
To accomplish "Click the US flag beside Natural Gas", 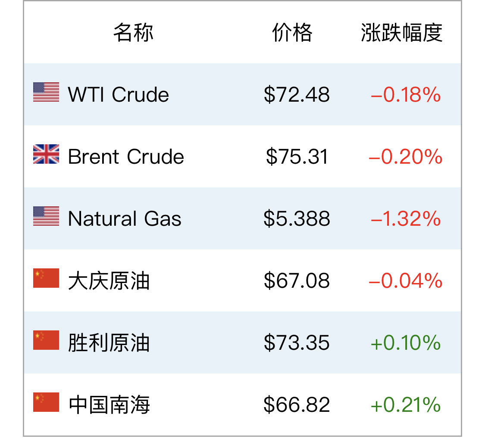I will pyautogui.click(x=46, y=216).
